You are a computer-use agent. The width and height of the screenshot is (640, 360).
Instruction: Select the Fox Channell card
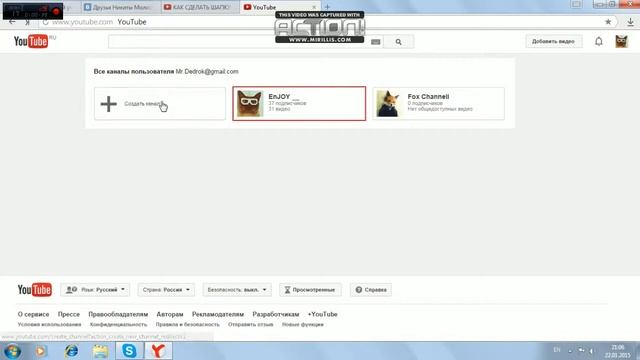coord(438,104)
